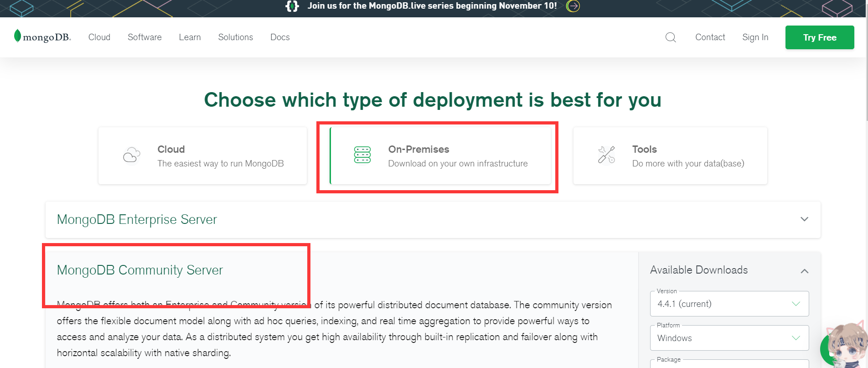Click the Sign In link
This screenshot has height=368, width=868.
[x=755, y=37]
